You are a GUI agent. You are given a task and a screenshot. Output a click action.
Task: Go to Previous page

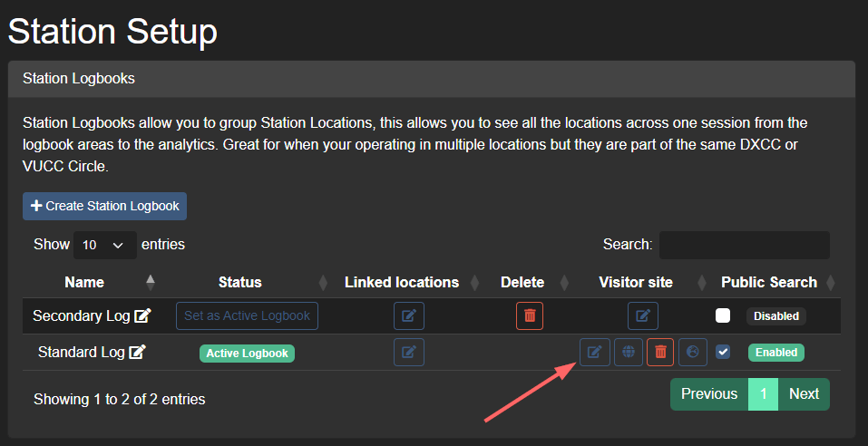coord(709,394)
